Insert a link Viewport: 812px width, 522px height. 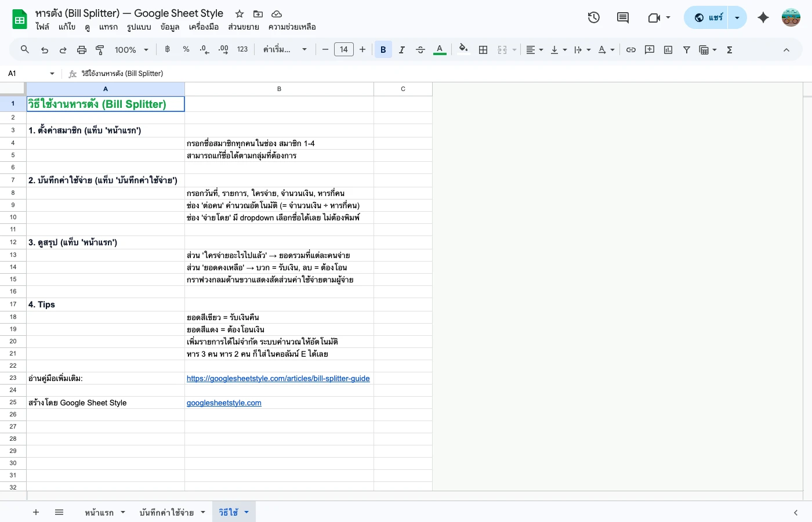coord(631,49)
